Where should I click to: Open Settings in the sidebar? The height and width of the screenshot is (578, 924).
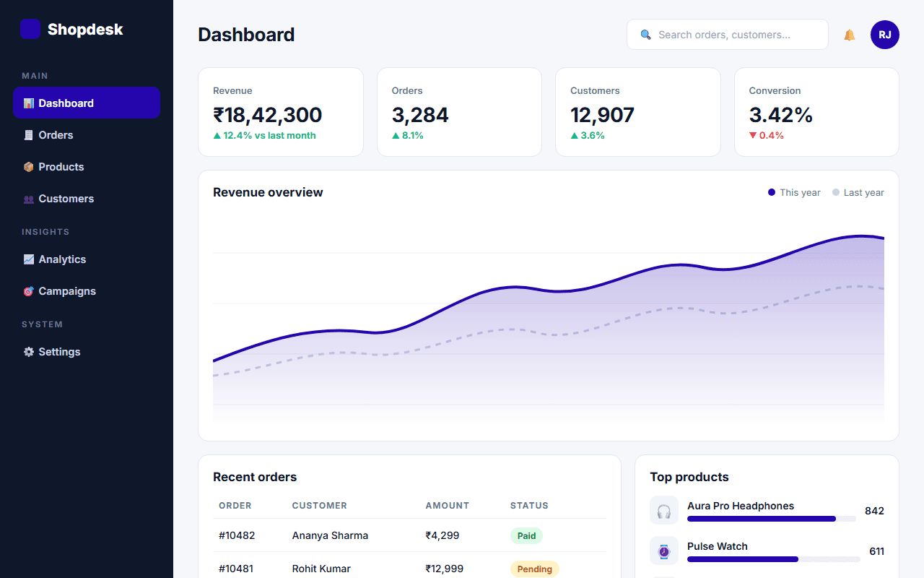[87, 352]
